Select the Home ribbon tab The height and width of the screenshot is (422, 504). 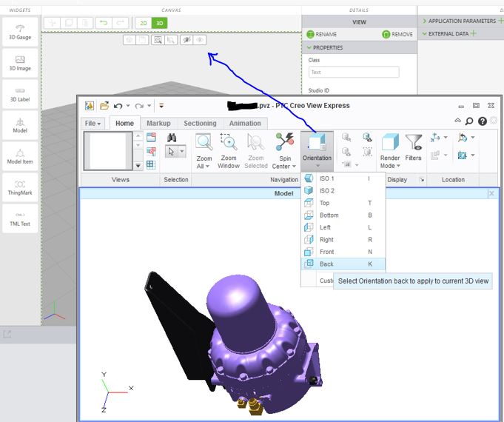coord(125,123)
